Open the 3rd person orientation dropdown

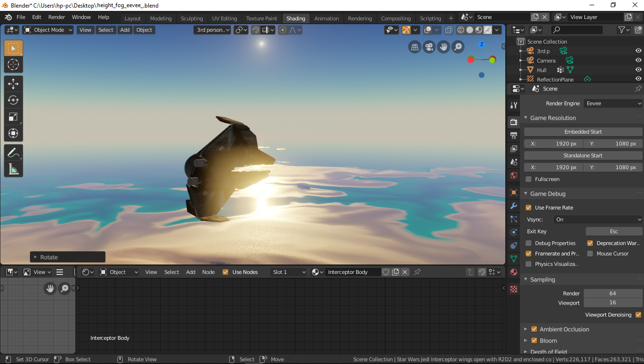tap(212, 30)
